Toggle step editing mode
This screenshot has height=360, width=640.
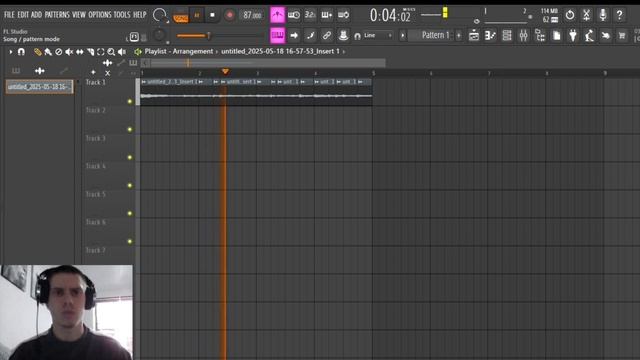click(310, 36)
